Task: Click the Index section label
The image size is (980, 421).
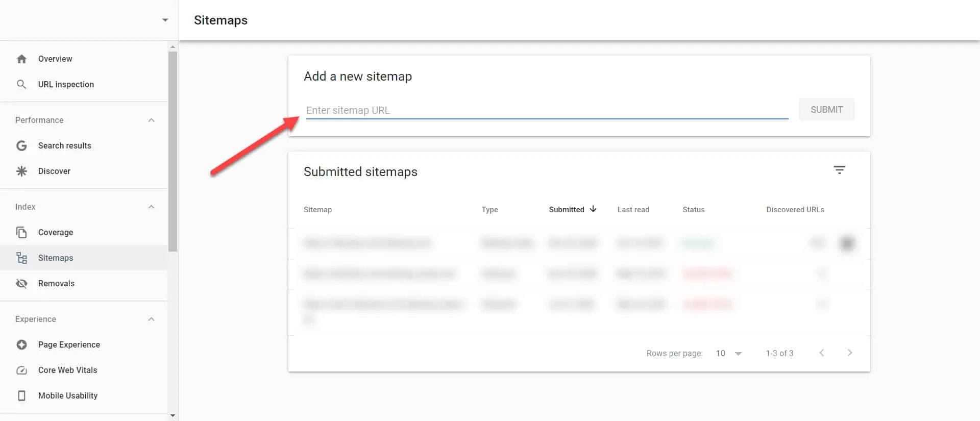Action: pyautogui.click(x=25, y=207)
